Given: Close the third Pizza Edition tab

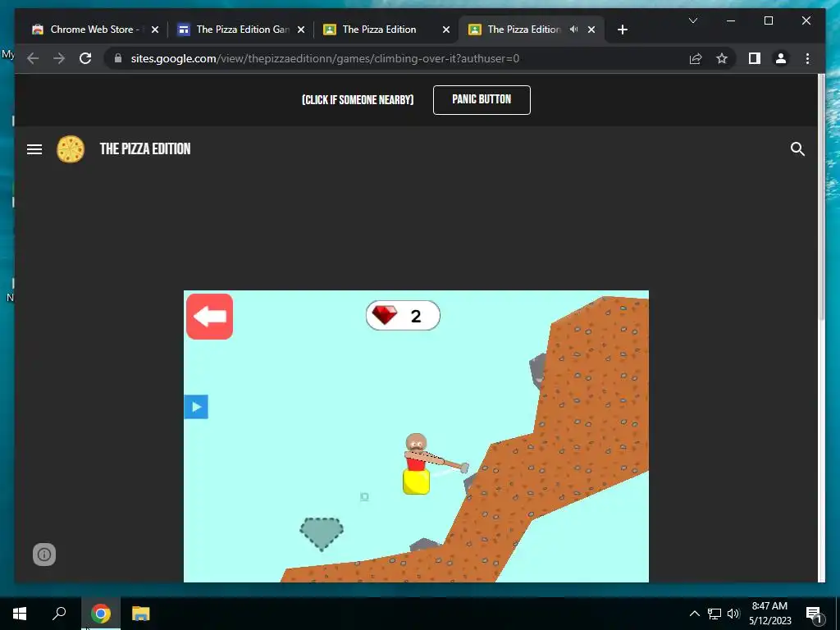Looking at the screenshot, I should (445, 30).
